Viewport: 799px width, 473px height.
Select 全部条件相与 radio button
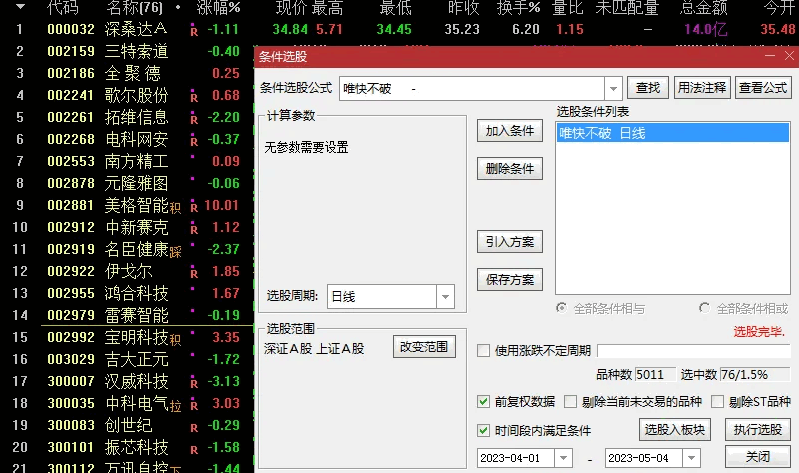point(561,308)
